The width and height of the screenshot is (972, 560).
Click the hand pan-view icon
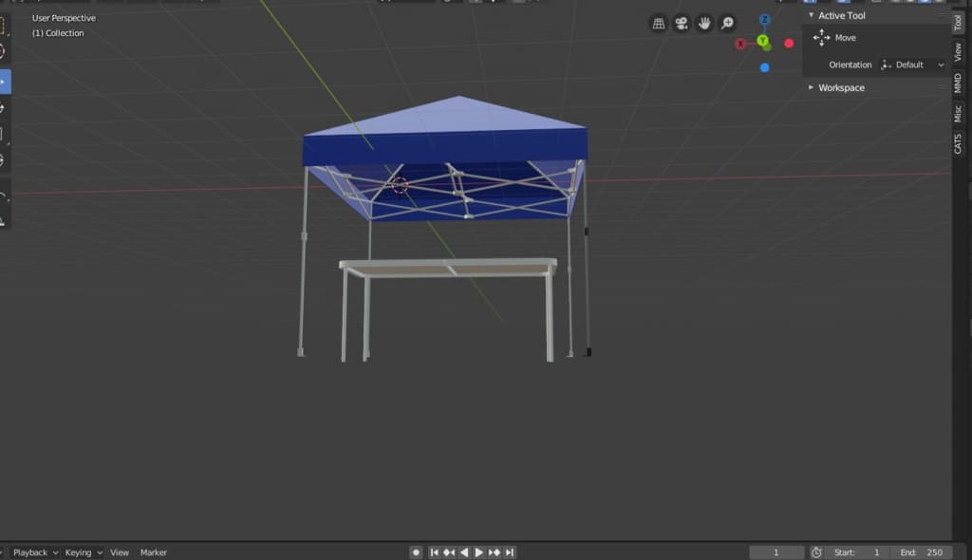[x=704, y=24]
